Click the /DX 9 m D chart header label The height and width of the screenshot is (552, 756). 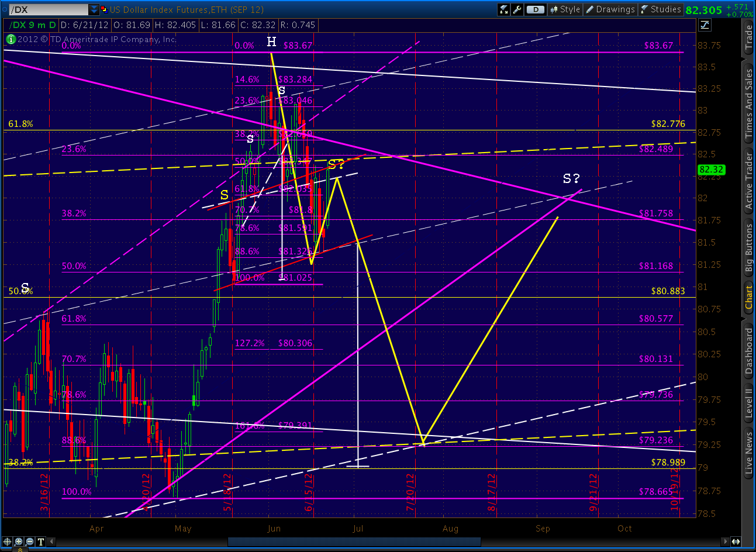[x=33, y=25]
